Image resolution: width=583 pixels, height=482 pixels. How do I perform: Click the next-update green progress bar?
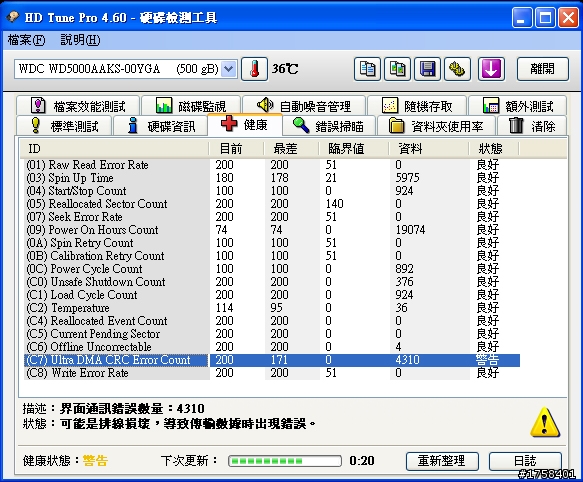point(285,461)
